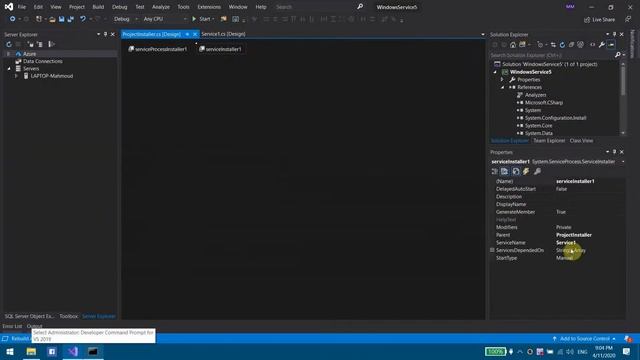Switch to Team Explorer tab
This screenshot has height=360, width=640.
coord(549,141)
